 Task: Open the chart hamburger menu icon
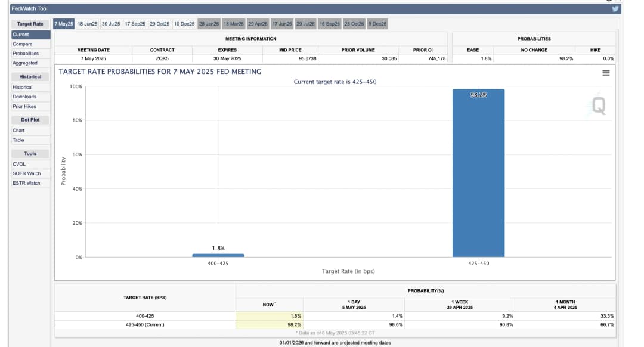pyautogui.click(x=606, y=73)
